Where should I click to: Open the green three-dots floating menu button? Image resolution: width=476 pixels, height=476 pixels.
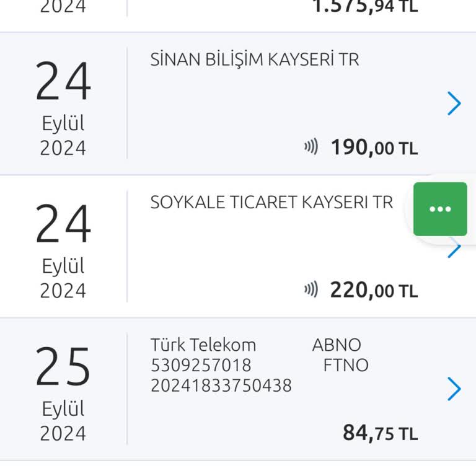[x=440, y=209]
